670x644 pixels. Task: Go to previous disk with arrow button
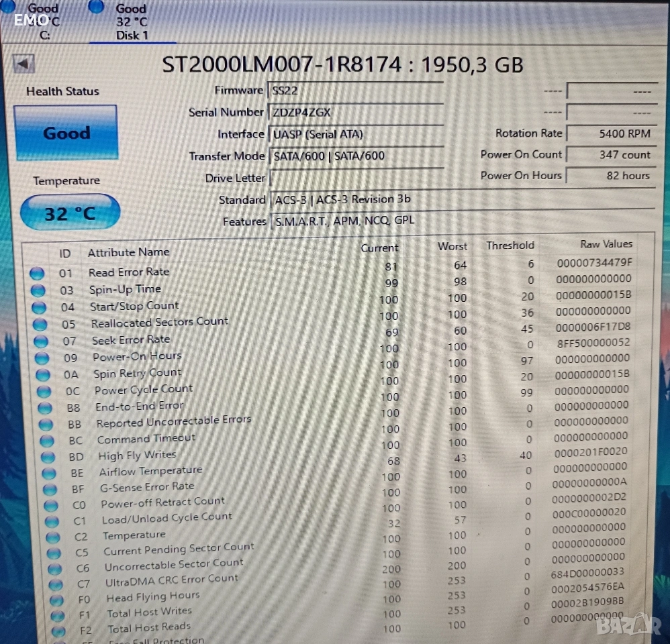pyautogui.click(x=23, y=64)
